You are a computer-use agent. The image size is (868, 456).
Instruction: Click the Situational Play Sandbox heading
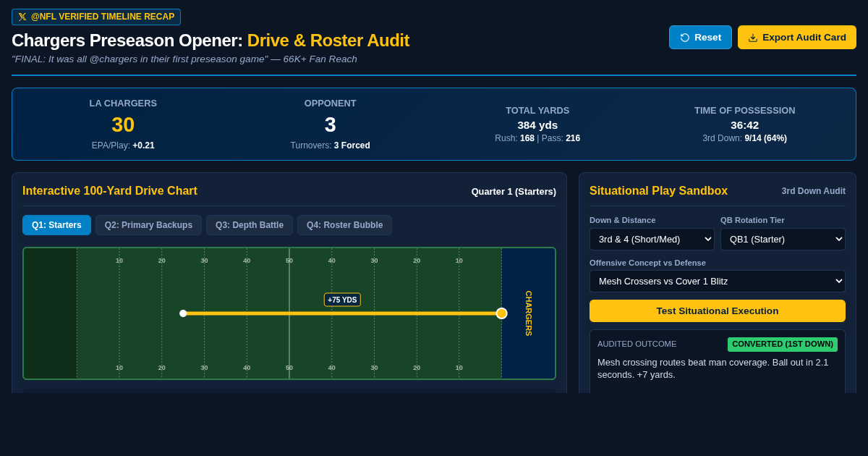[x=658, y=191]
